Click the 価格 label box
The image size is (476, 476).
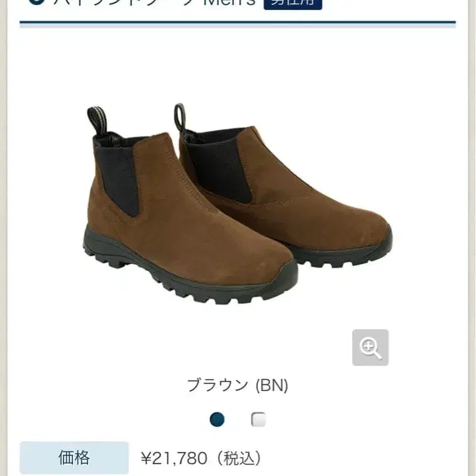[74, 458]
